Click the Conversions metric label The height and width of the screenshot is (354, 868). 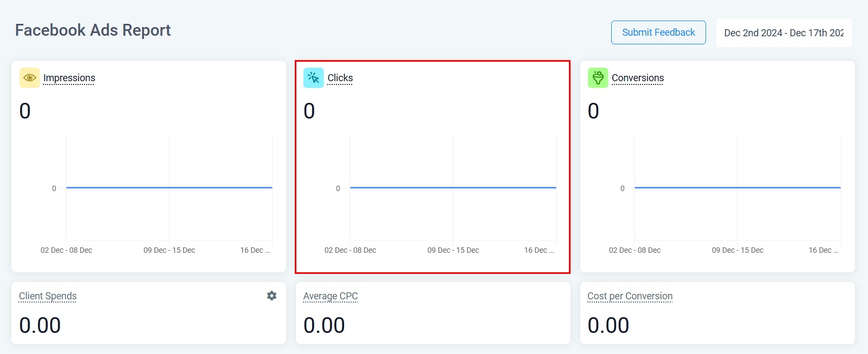638,78
